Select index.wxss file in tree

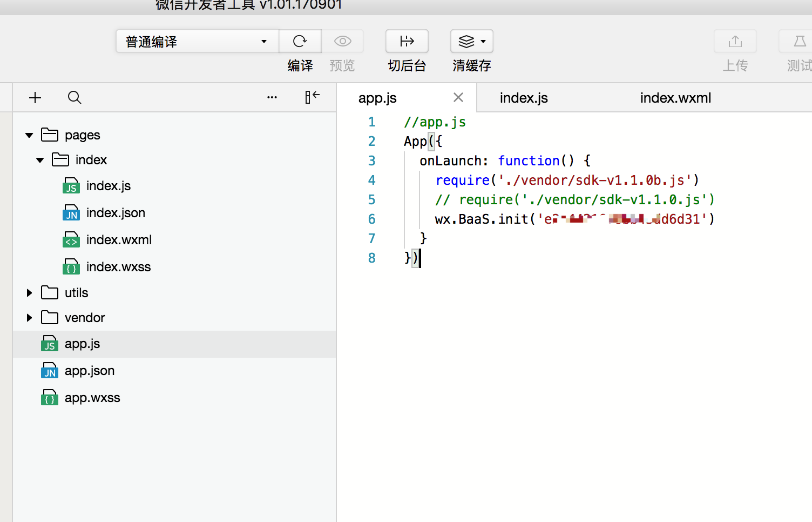[118, 267]
